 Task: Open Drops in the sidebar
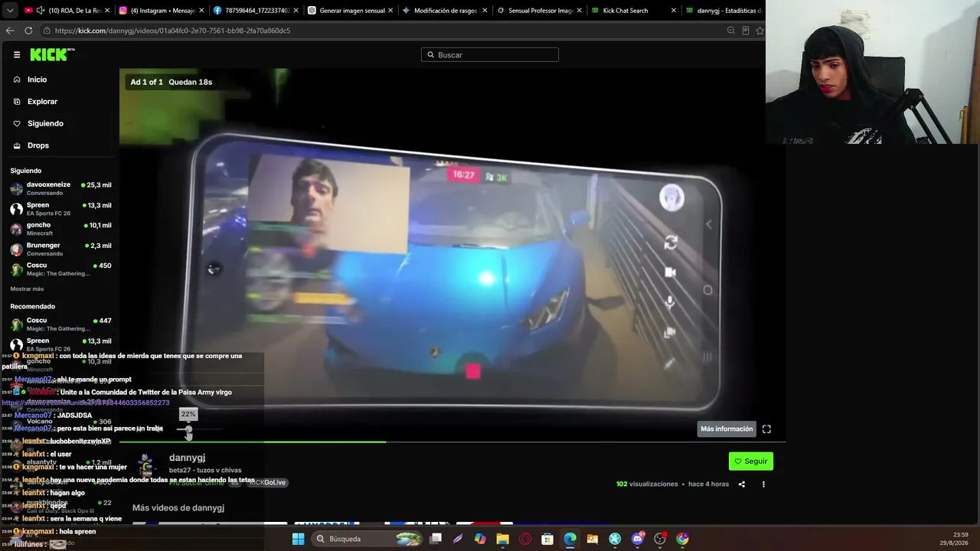pos(38,145)
